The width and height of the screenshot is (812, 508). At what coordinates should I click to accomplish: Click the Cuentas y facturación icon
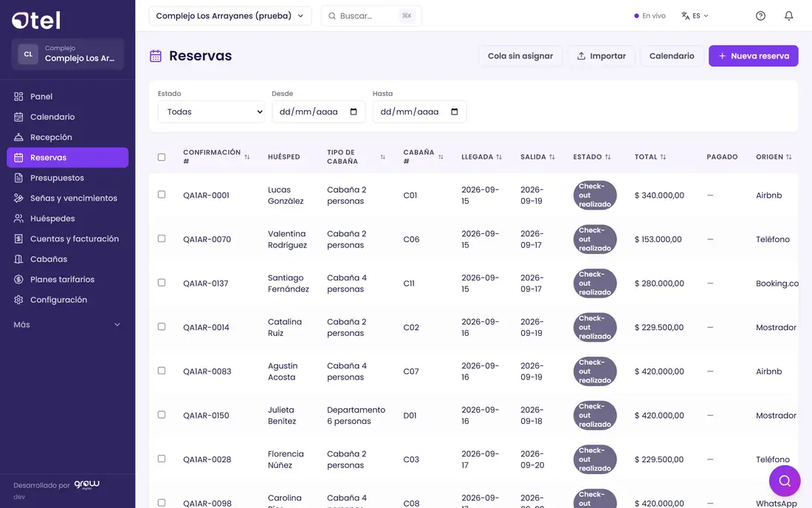point(18,238)
